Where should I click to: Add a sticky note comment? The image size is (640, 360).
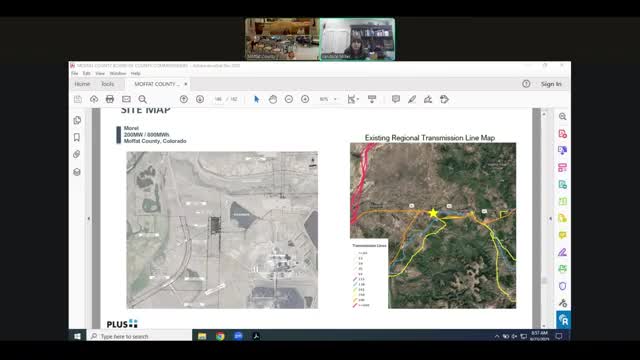tap(396, 99)
